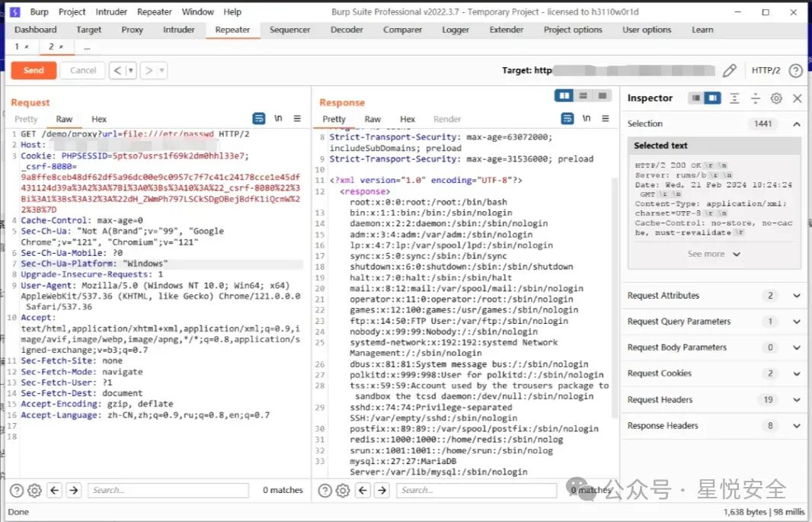Open the Project options tab

point(573,30)
